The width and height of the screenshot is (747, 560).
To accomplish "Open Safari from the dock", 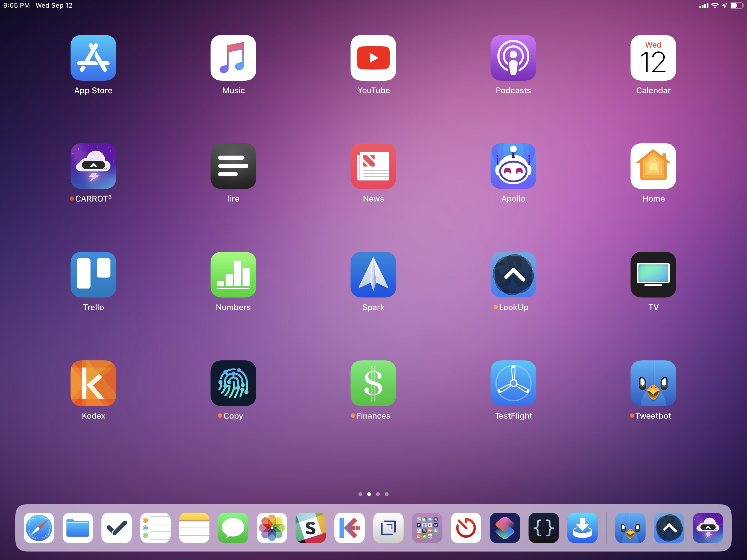I will 39,528.
